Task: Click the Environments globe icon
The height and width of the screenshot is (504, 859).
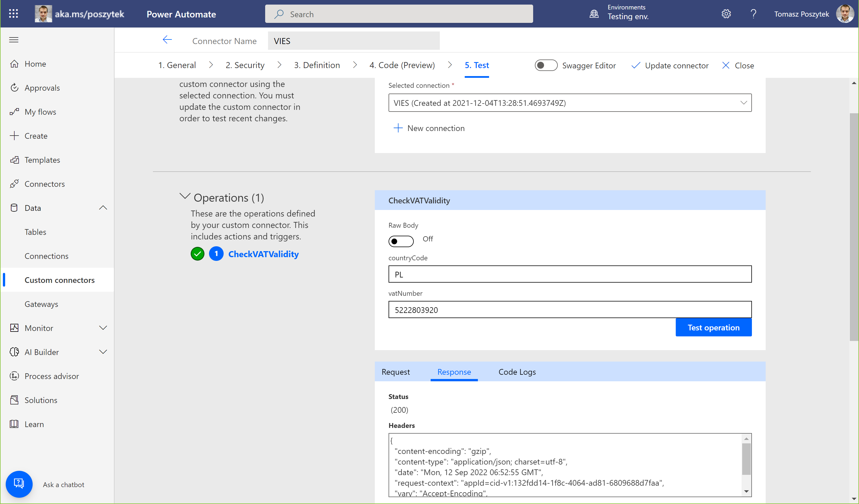Action: (594, 14)
